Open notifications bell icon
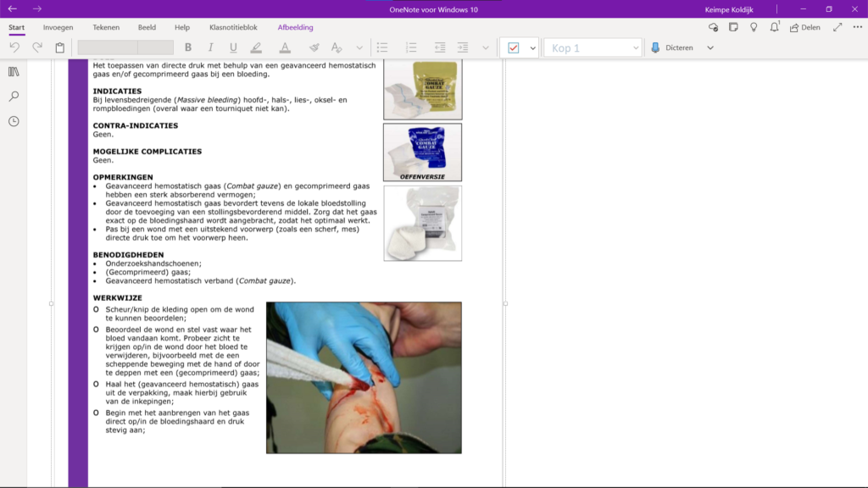The width and height of the screenshot is (868, 488). (x=774, y=27)
